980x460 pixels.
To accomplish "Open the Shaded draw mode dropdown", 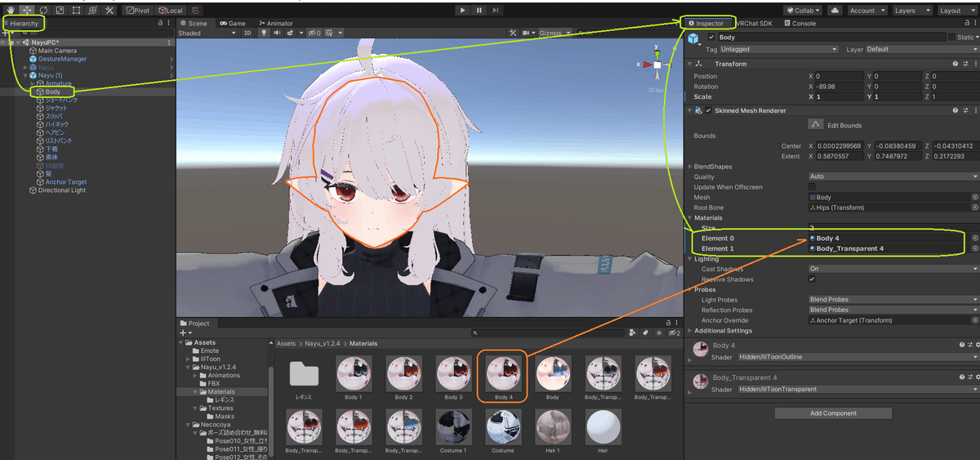I will (x=207, y=33).
